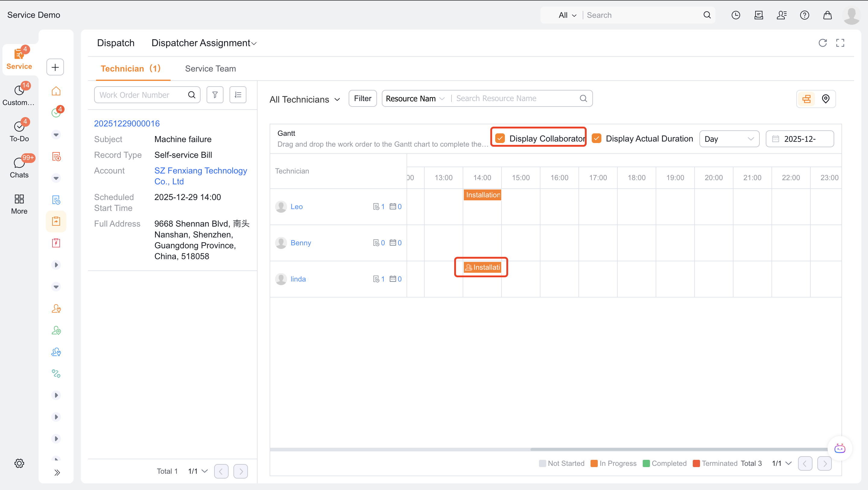868x490 pixels.
Task: Click the Work Order Number search field
Action: 147,95
